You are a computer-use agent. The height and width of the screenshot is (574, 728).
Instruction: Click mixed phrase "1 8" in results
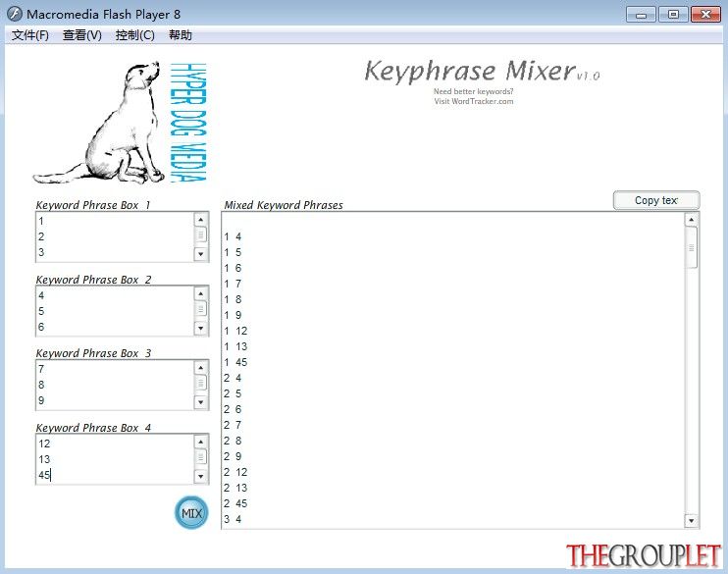(x=233, y=299)
